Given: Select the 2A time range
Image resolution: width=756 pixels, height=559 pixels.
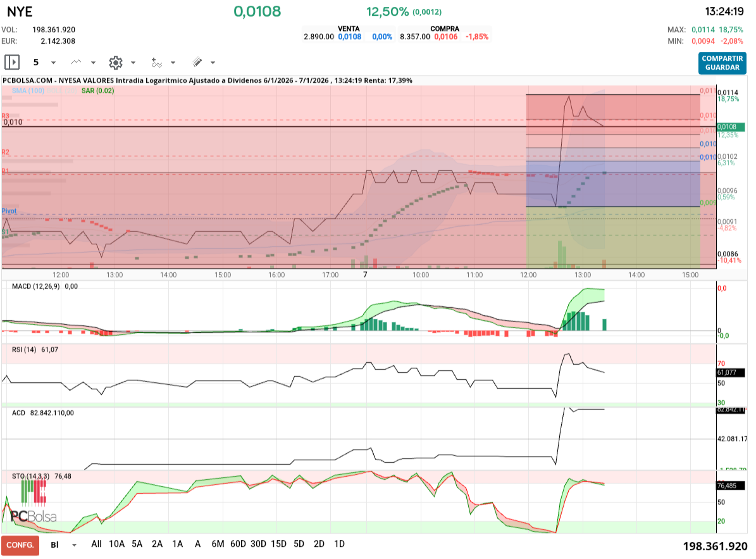Looking at the screenshot, I should (x=157, y=544).
